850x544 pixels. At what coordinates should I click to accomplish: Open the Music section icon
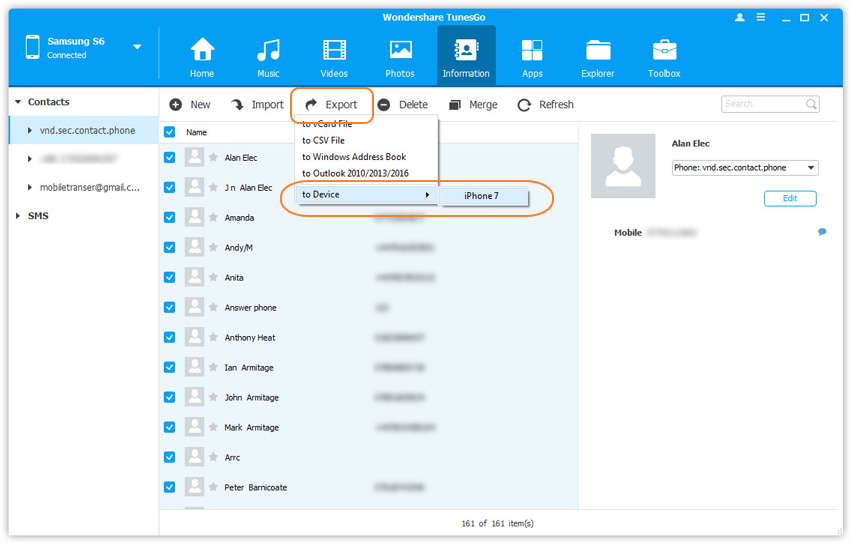tap(268, 50)
